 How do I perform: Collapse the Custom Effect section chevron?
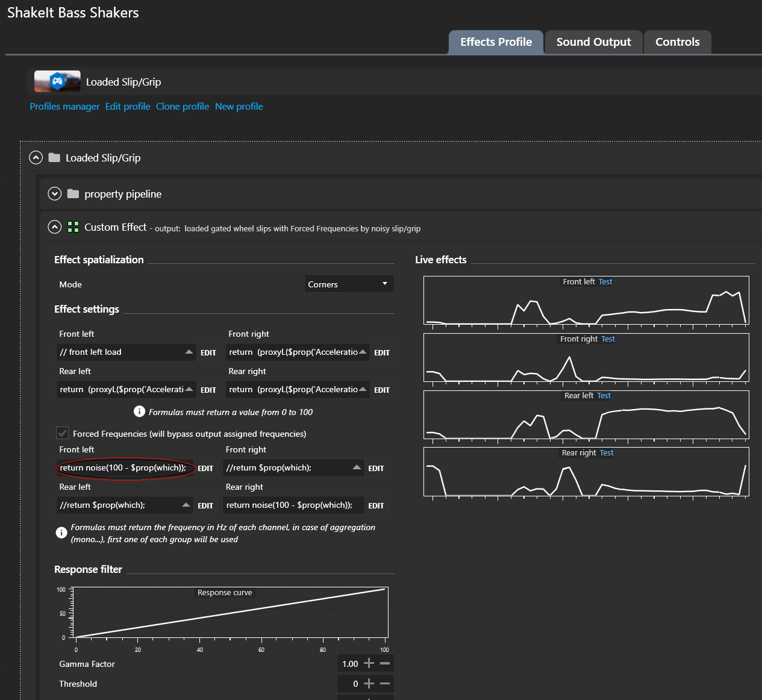(55, 227)
